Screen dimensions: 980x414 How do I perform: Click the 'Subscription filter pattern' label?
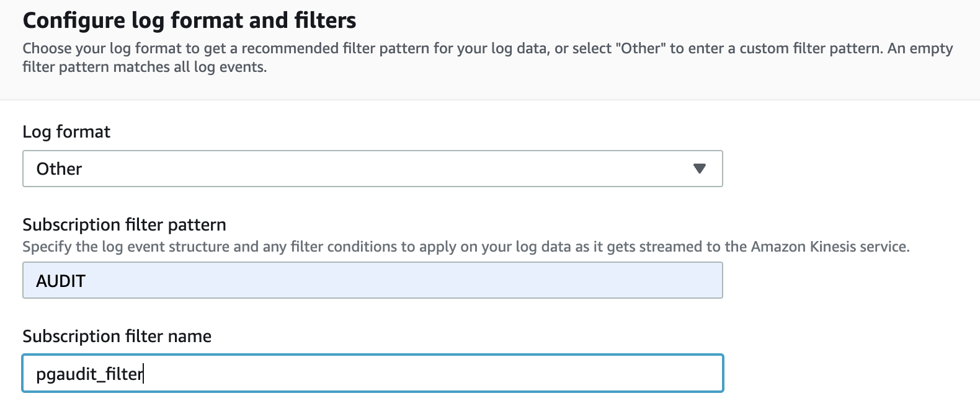pos(124,224)
